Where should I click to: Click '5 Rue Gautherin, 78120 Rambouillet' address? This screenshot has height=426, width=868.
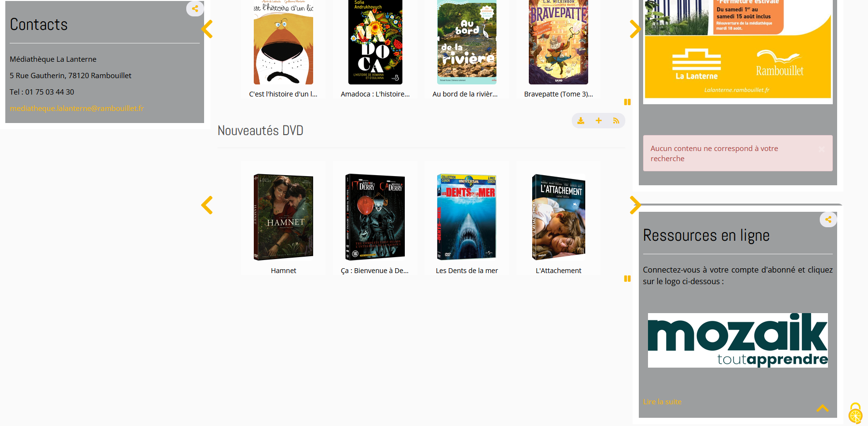pyautogui.click(x=70, y=75)
